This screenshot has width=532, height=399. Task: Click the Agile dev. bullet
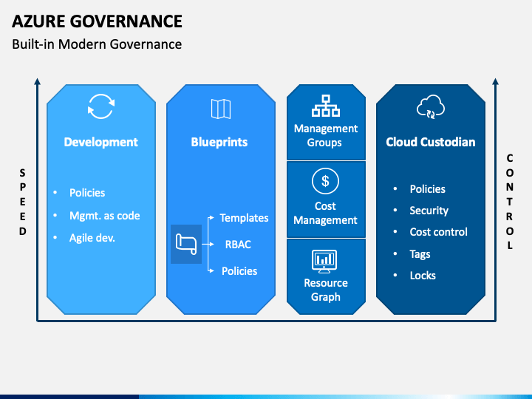92,238
